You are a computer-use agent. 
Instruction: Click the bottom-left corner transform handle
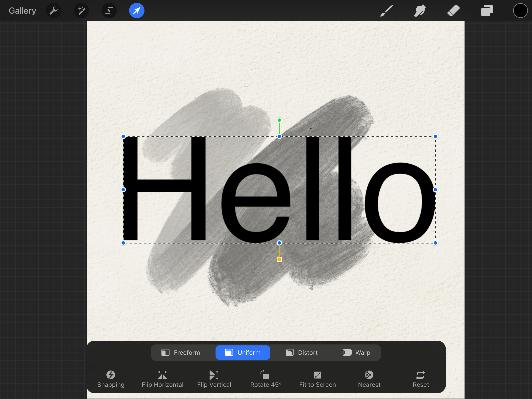click(x=123, y=243)
